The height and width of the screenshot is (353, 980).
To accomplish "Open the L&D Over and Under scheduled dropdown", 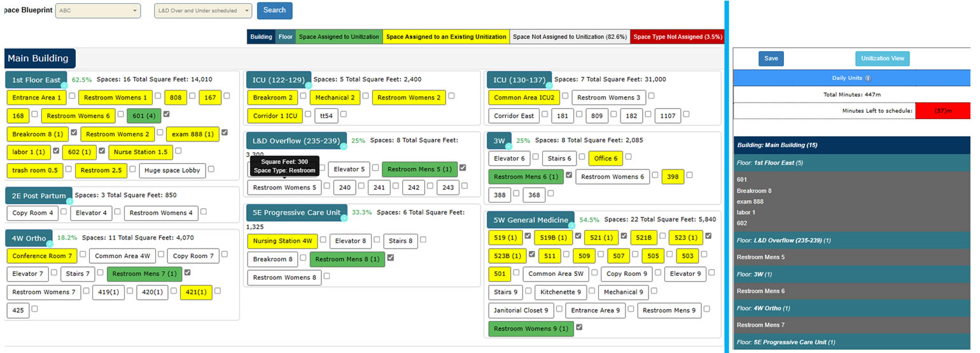I will 203,11.
